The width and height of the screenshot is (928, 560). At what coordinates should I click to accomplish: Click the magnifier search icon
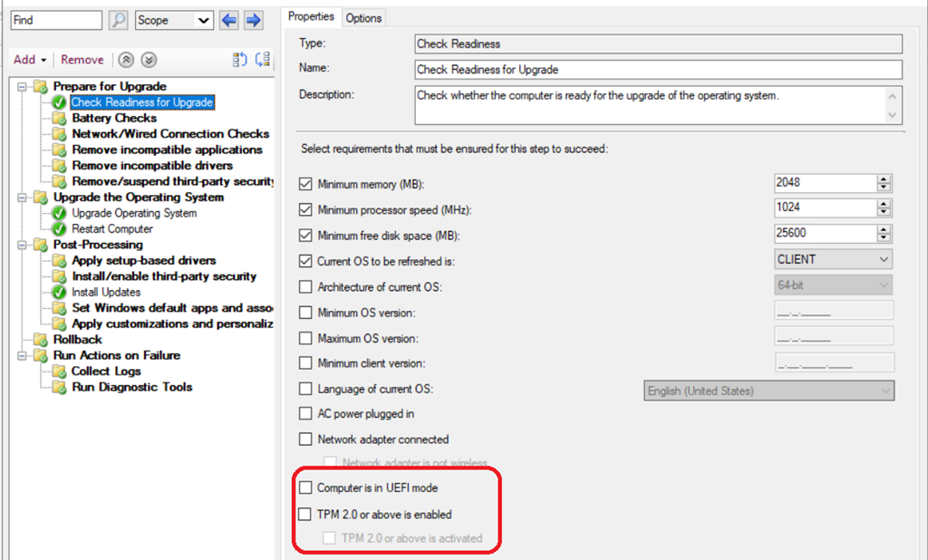(119, 20)
